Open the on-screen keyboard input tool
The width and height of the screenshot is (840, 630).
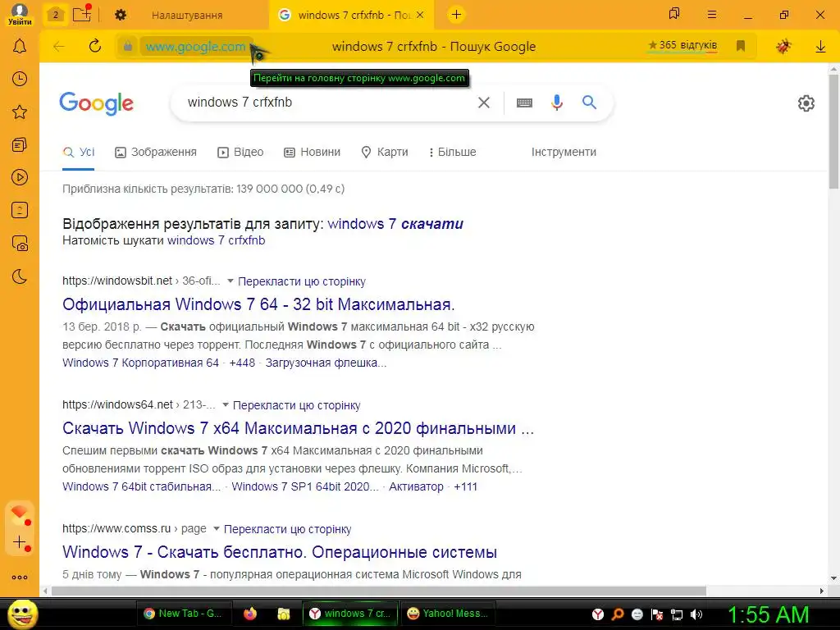(524, 103)
